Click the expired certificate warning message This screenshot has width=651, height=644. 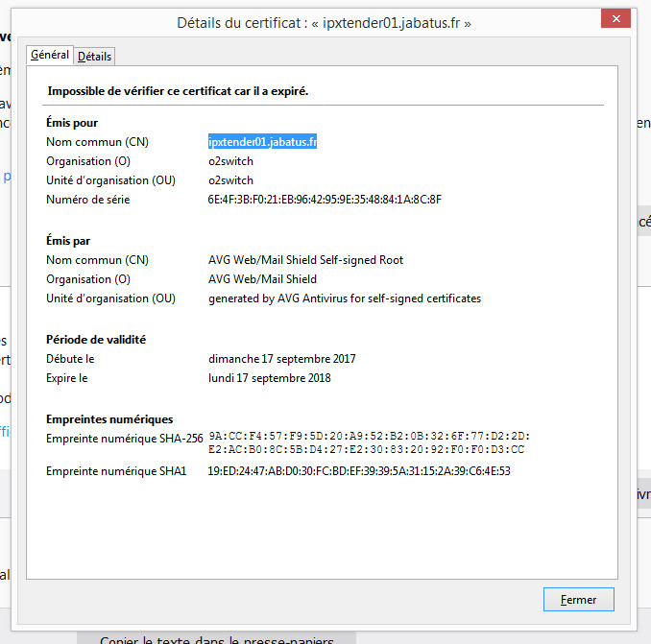click(x=178, y=91)
